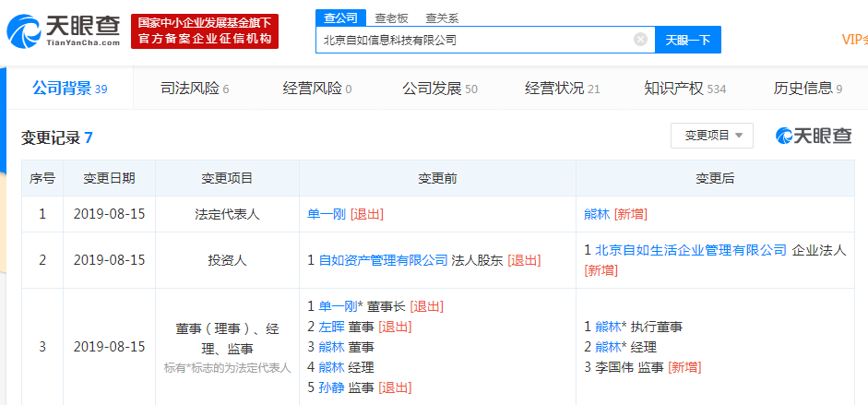The image size is (868, 405).
Task: Switch to the 查老板 search tab
Action: tap(391, 18)
